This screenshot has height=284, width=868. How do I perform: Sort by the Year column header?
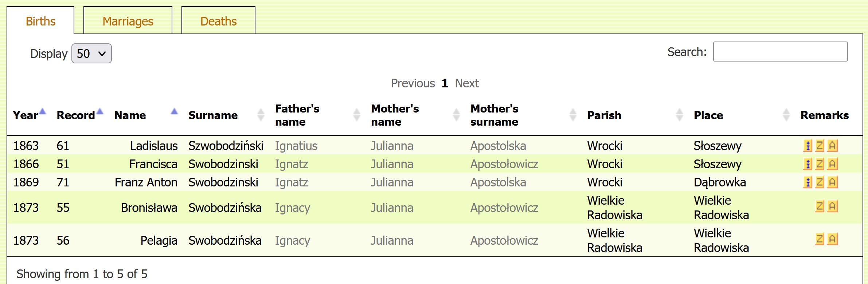(26, 115)
